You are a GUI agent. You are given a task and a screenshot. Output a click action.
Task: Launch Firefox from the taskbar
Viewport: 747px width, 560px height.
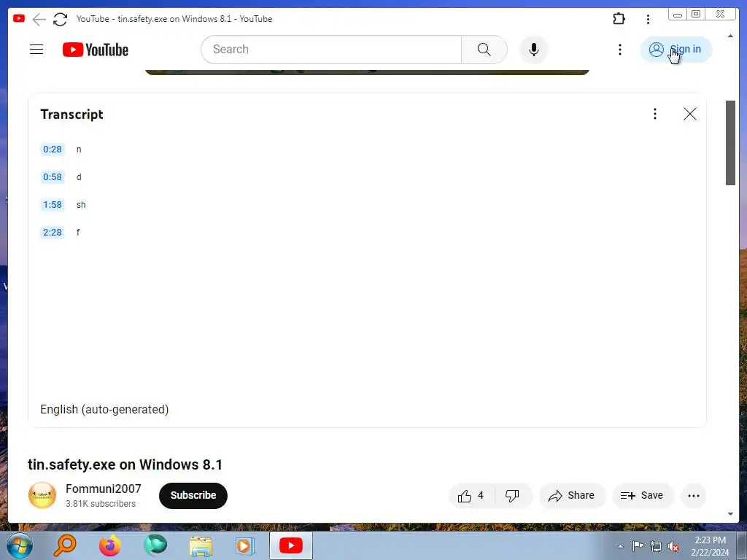[x=110, y=545]
